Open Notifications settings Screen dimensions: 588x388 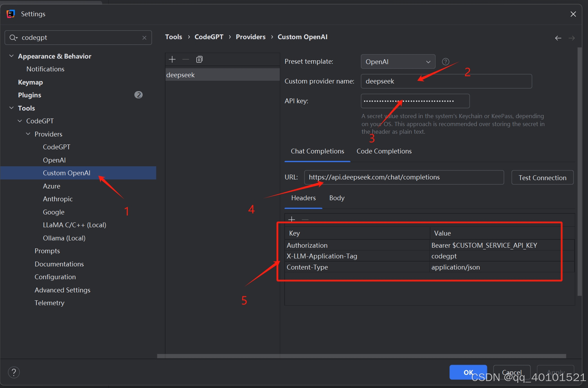click(x=45, y=69)
